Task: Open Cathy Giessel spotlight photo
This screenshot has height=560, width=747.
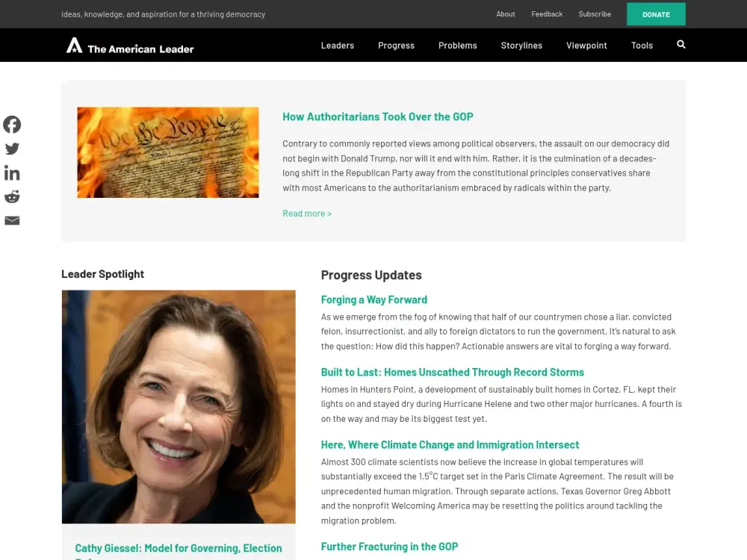Action: 179,407
